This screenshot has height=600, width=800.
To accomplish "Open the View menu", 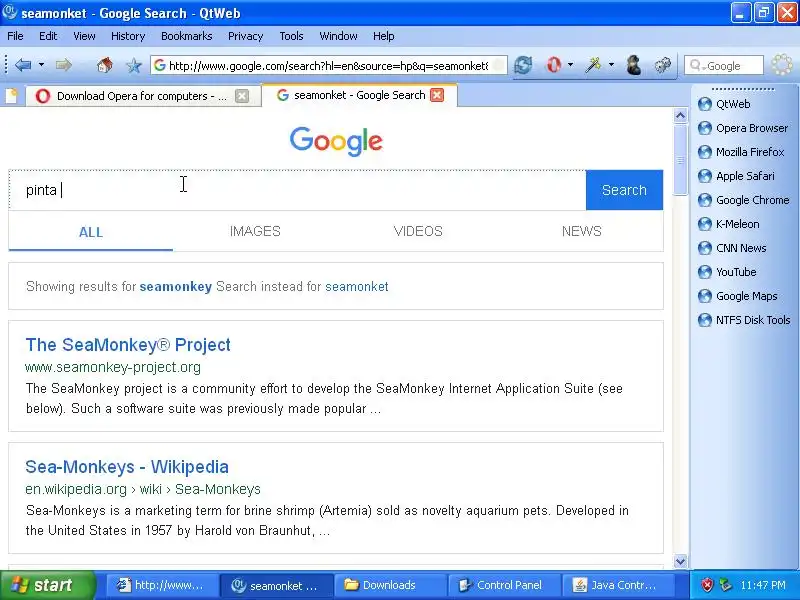I will coord(84,36).
